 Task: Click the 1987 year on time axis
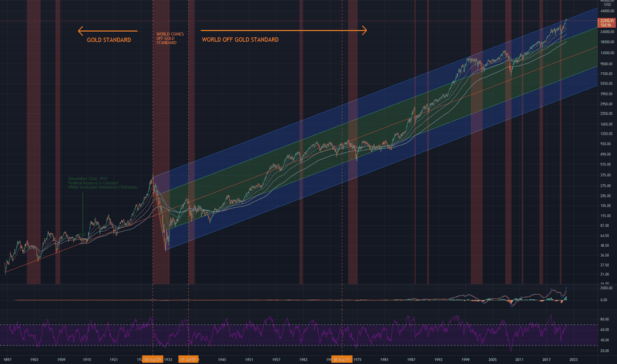[x=411, y=359]
